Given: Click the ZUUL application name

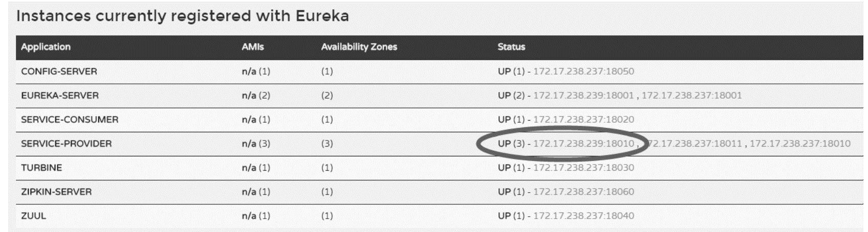Looking at the screenshot, I should [x=33, y=216].
